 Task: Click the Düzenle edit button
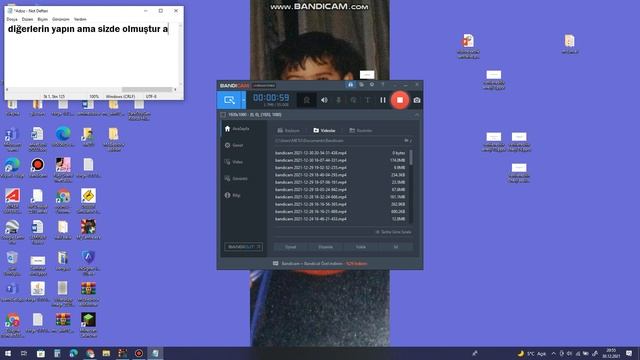tap(325, 247)
